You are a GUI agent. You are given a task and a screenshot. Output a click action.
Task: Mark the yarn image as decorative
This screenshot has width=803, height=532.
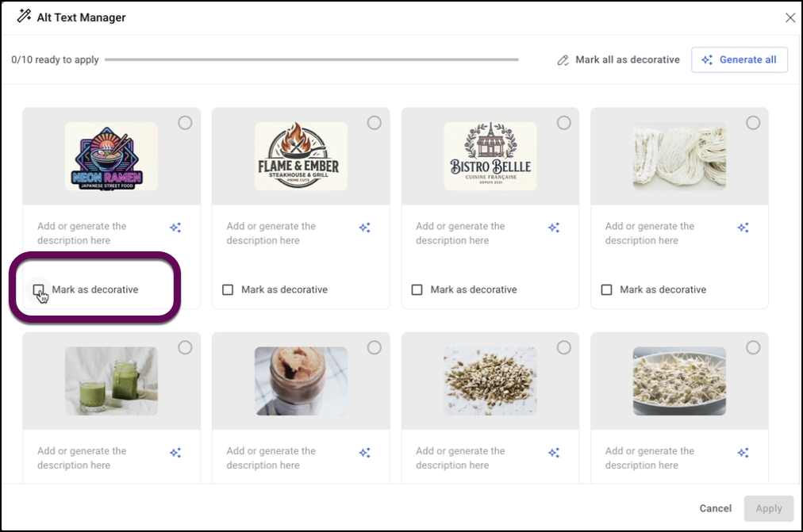606,289
